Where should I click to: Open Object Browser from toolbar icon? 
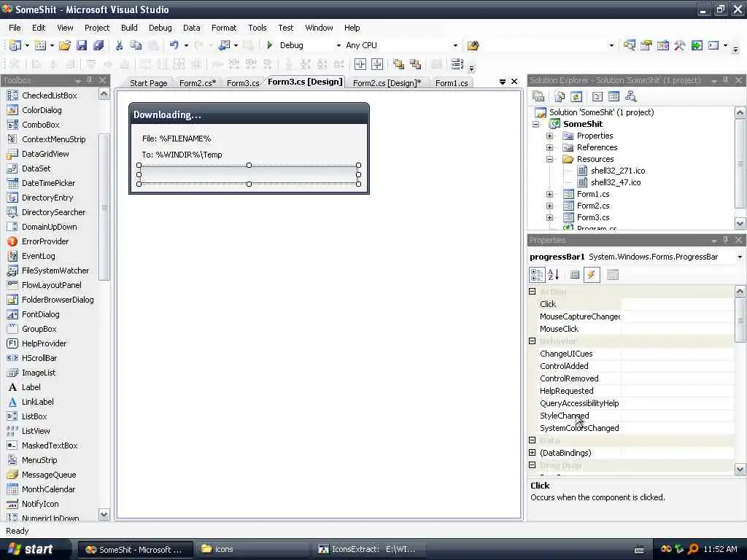662,45
